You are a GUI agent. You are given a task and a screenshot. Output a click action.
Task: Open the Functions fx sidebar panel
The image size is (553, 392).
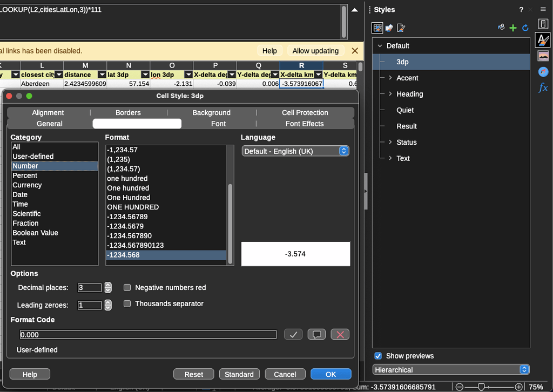543,87
